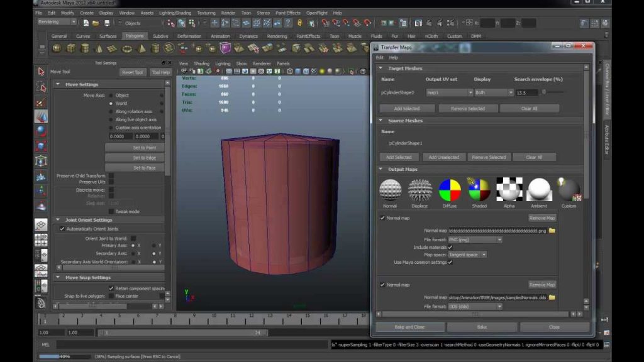The width and height of the screenshot is (644, 362).
Task: Click the save scene icon
Action: pos(107,23)
